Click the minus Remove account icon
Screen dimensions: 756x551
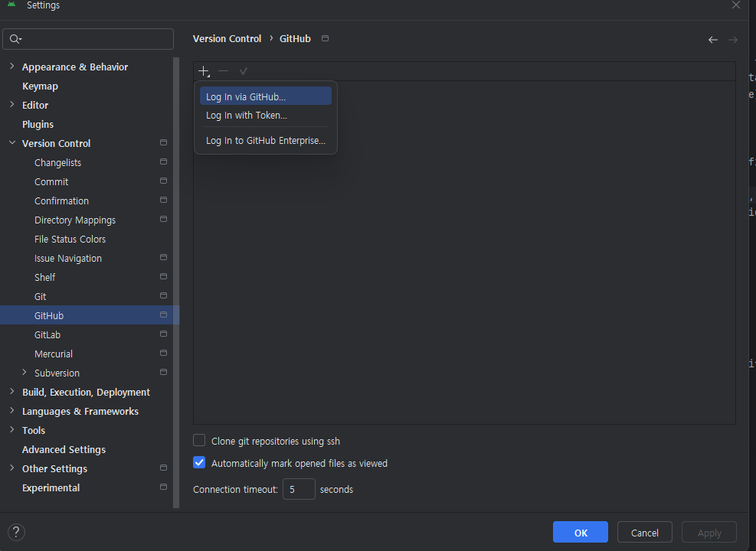pyautogui.click(x=223, y=71)
